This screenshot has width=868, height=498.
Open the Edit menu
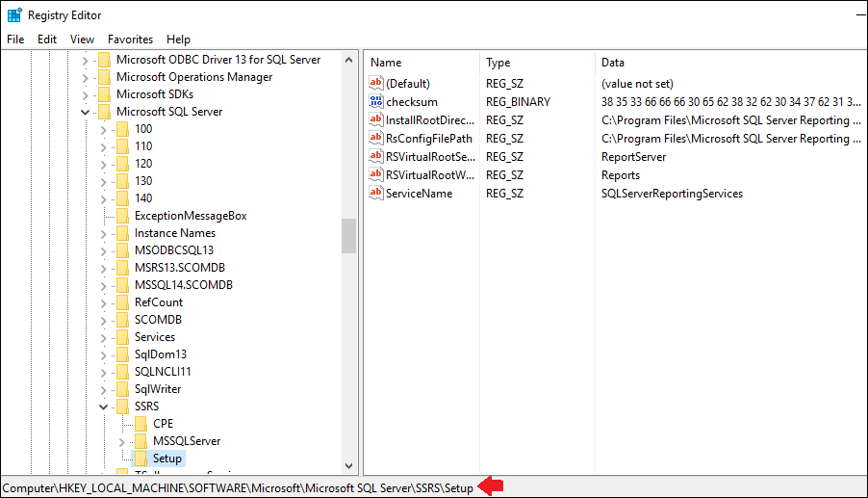pos(47,39)
